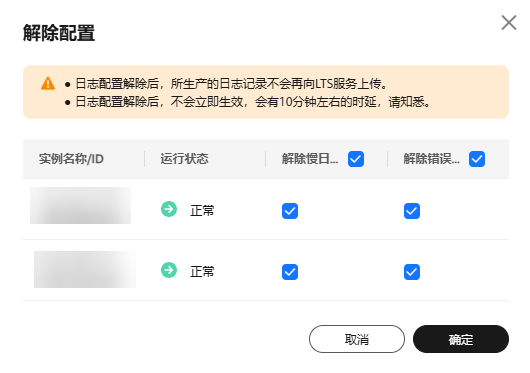Toggle the 解除错误 header select-all checkbox
530x373 pixels.
(477, 159)
